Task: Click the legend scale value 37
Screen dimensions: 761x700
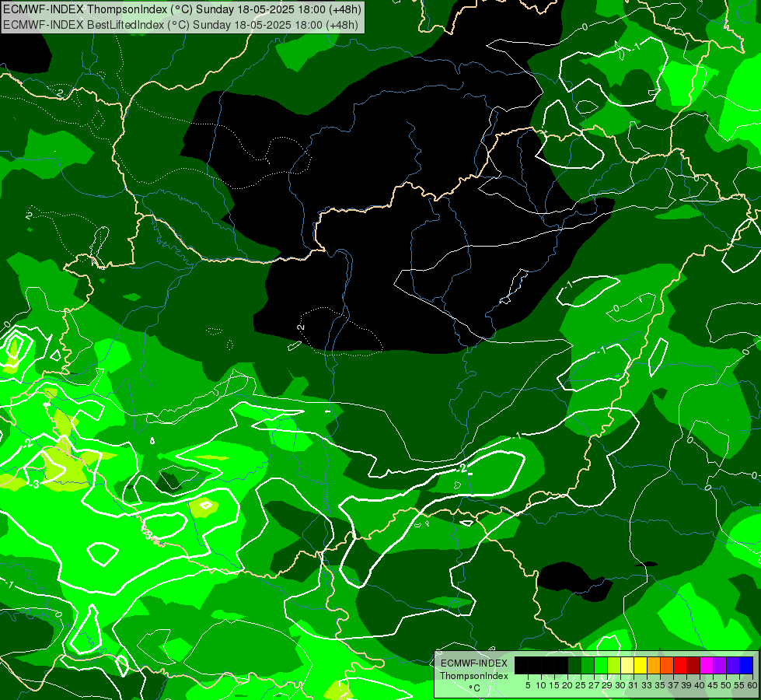Action: [673, 685]
